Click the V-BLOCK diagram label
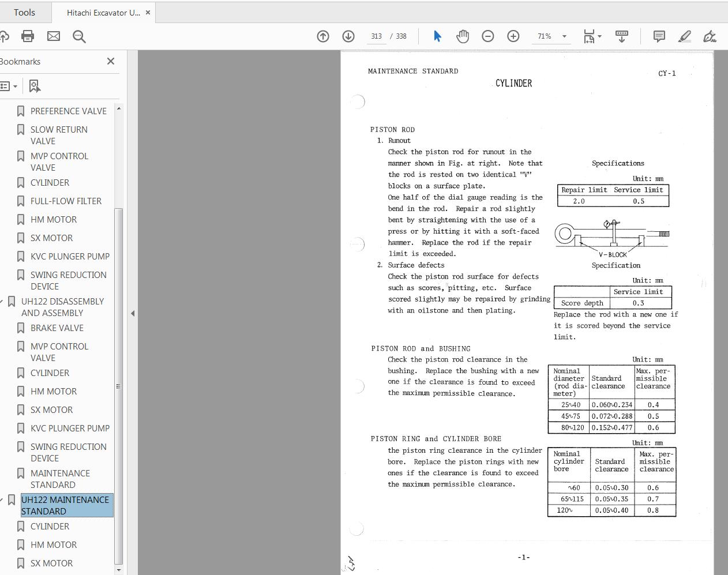The height and width of the screenshot is (575, 728). click(x=613, y=254)
